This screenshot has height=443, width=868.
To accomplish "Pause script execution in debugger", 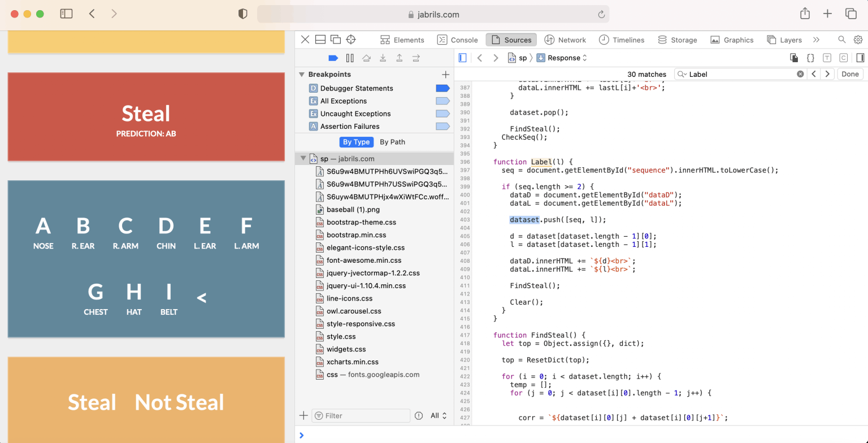I will 350,58.
